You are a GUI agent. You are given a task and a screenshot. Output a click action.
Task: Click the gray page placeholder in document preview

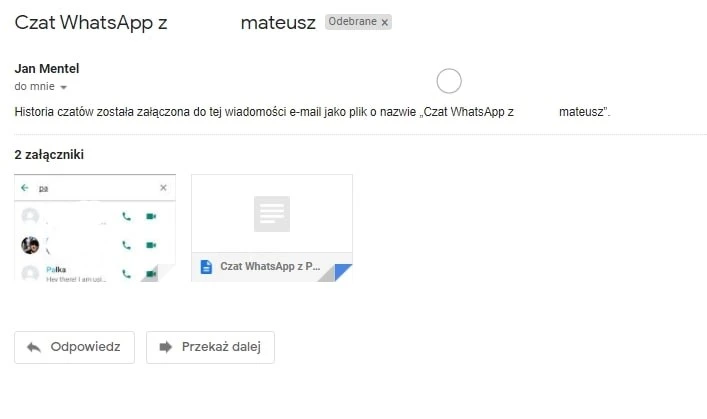[x=271, y=213]
